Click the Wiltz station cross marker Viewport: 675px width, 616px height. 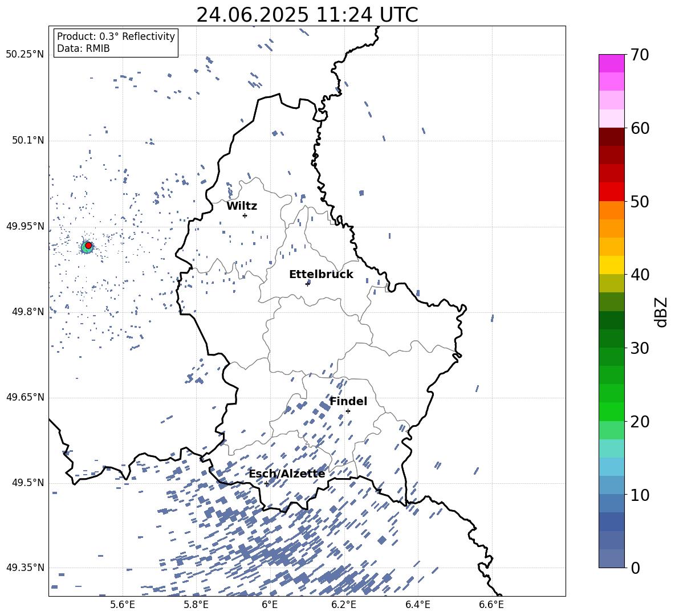pos(245,215)
